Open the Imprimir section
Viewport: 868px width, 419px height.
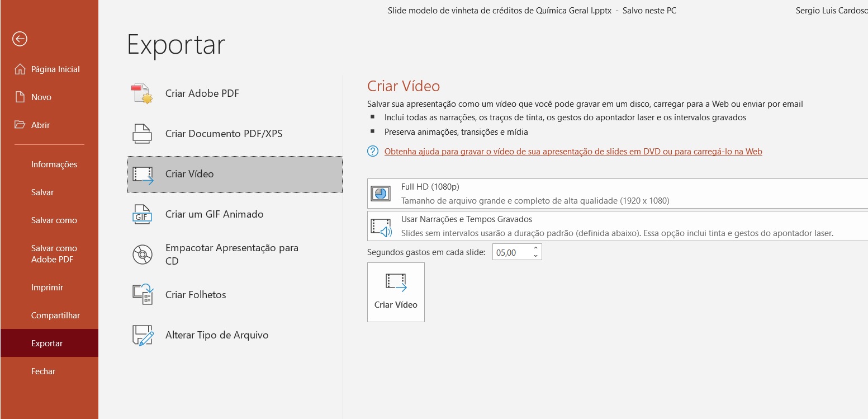tap(47, 287)
